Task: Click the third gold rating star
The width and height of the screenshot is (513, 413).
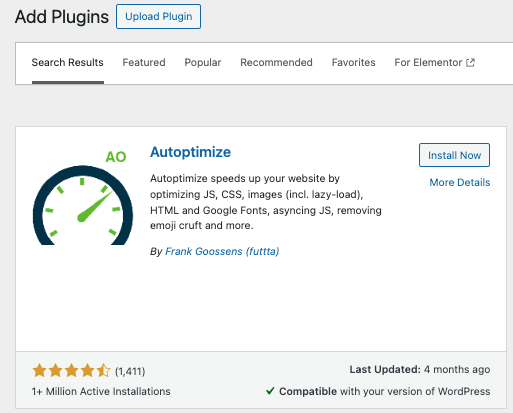Action: pos(72,370)
